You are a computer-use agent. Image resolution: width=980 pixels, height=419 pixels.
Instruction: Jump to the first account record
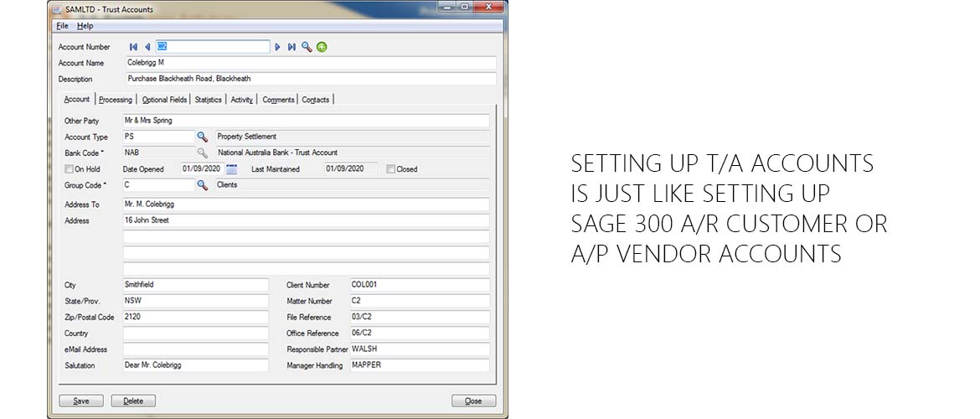133,47
